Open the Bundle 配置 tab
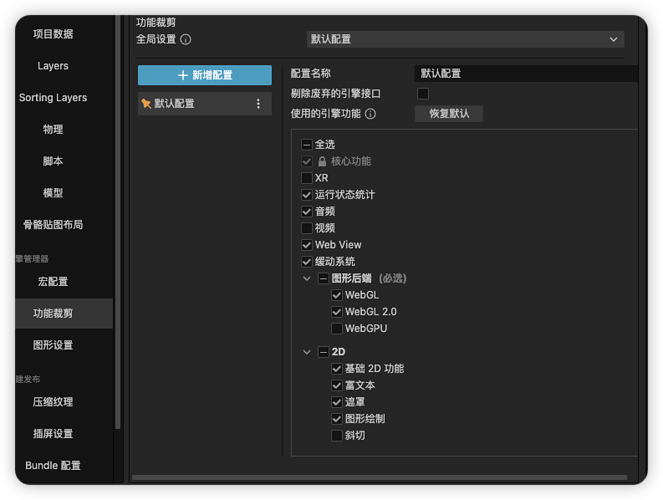This screenshot has width=663, height=500. point(53,465)
